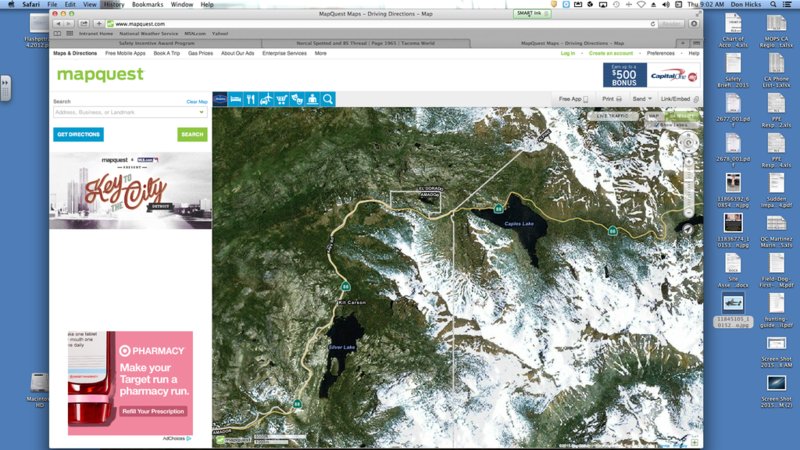Screen dimensions: 800x450
Task: Open the Log In link
Action: [568, 53]
